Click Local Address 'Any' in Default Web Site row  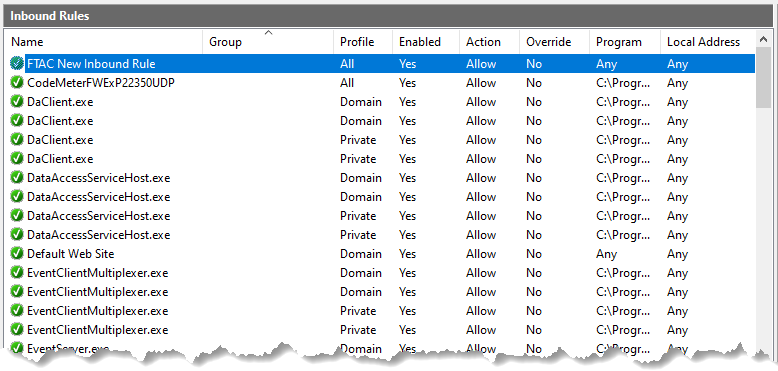coord(678,254)
